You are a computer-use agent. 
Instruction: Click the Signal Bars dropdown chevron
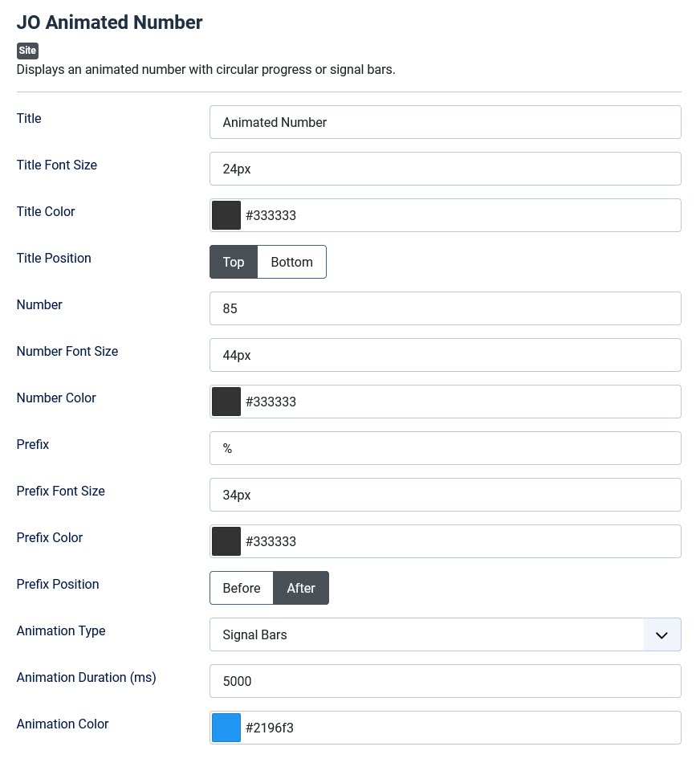point(661,634)
